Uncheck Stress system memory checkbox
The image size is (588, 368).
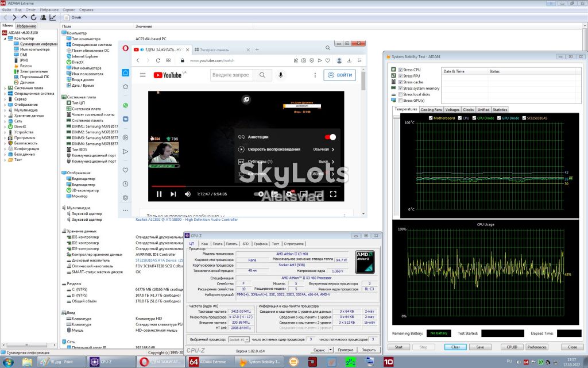[400, 88]
